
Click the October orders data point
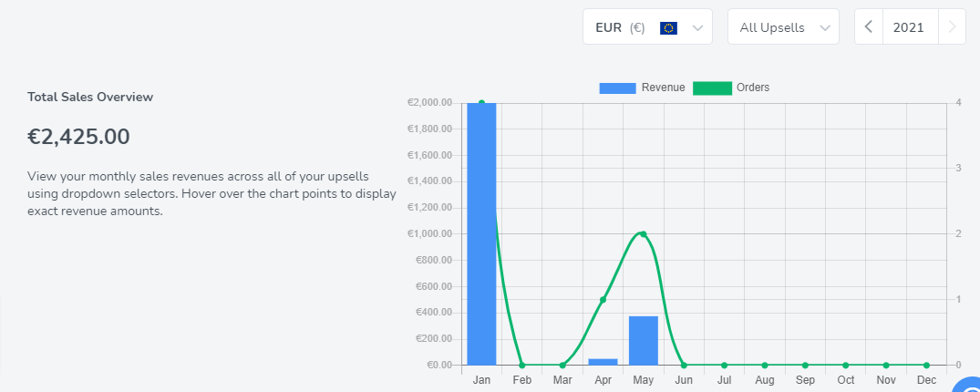846,366
